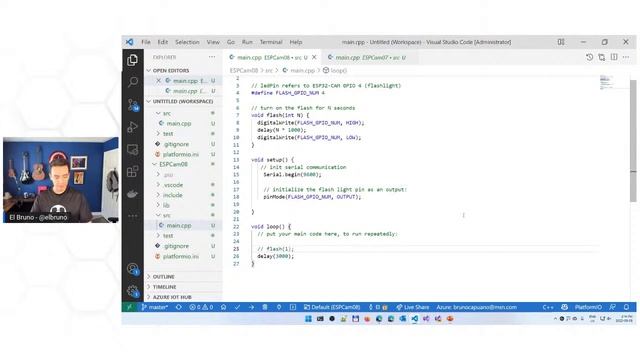Click the PlatformIO label in status bar
The image size is (640, 360).
point(588,307)
